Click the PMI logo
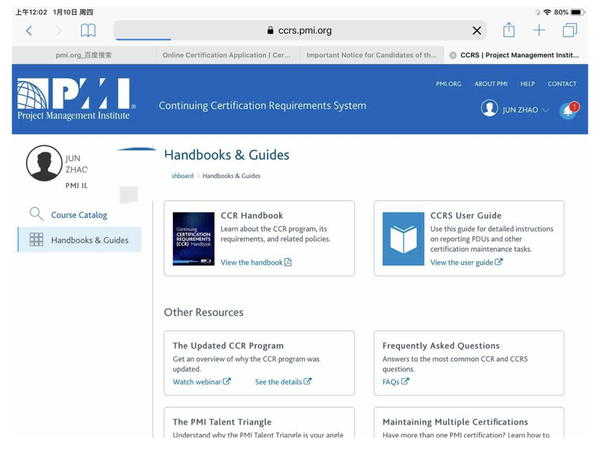Viewport: 600px width, 450px height. click(75, 99)
